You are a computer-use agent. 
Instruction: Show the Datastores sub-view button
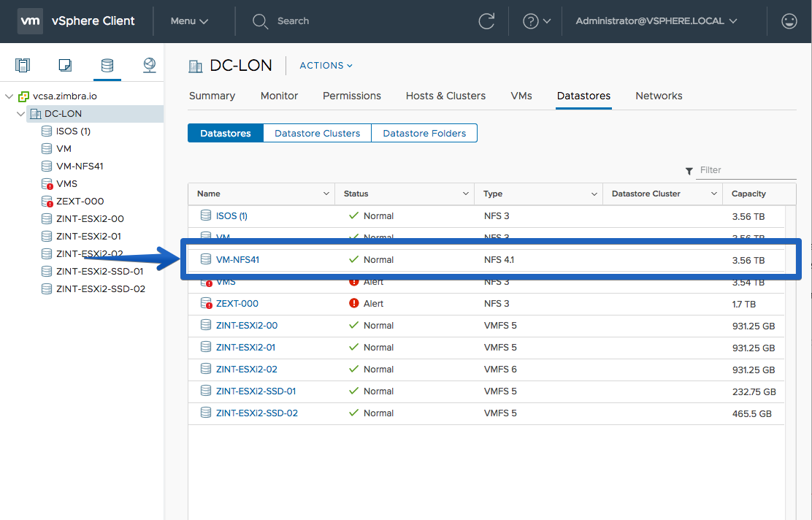(225, 133)
